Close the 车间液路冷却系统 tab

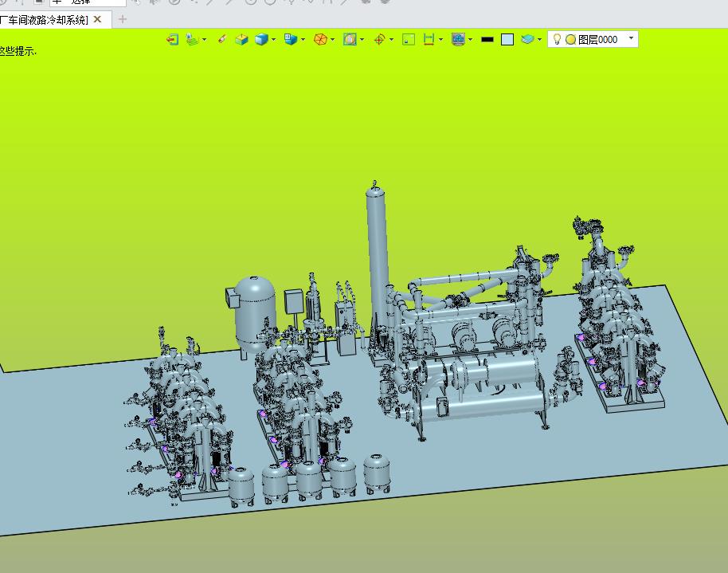(97, 19)
